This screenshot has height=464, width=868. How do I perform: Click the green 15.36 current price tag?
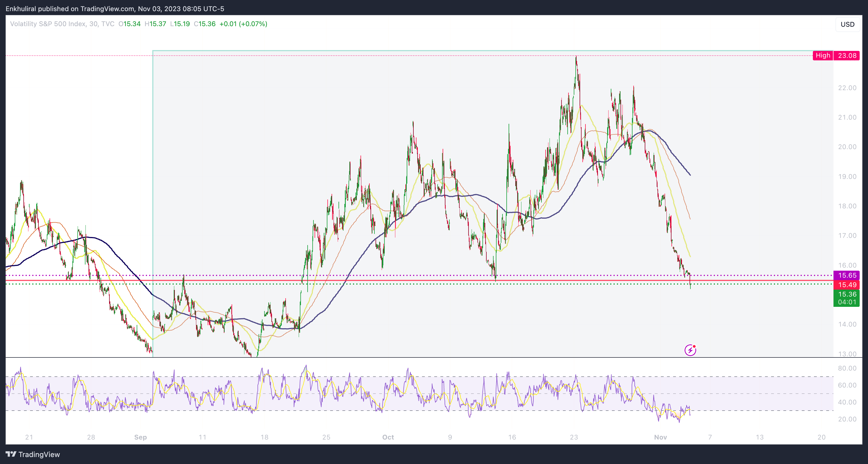[847, 294]
